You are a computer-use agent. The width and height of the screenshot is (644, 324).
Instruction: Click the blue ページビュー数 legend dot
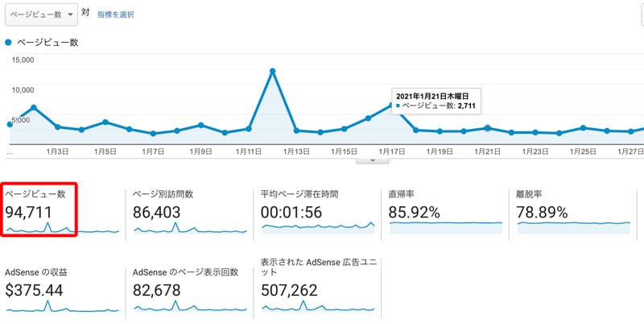tap(8, 43)
